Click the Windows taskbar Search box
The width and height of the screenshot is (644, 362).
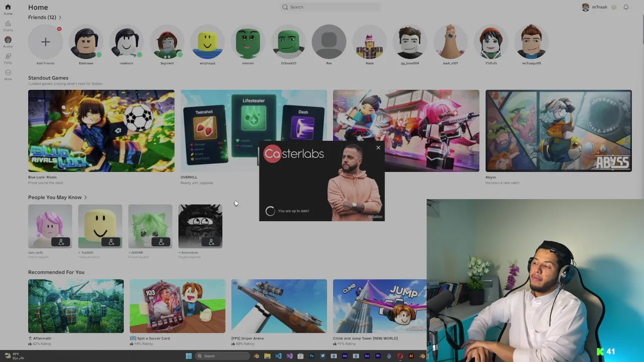[221, 356]
